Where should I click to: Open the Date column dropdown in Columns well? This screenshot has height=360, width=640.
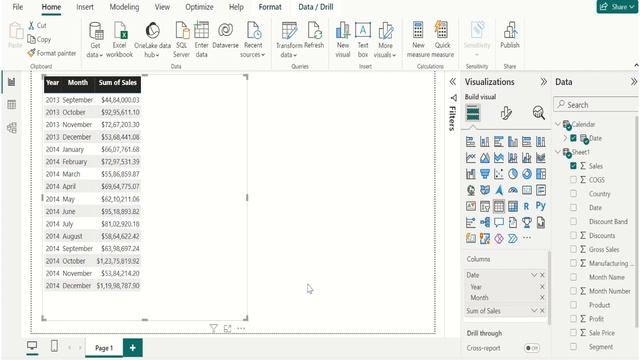pos(533,275)
